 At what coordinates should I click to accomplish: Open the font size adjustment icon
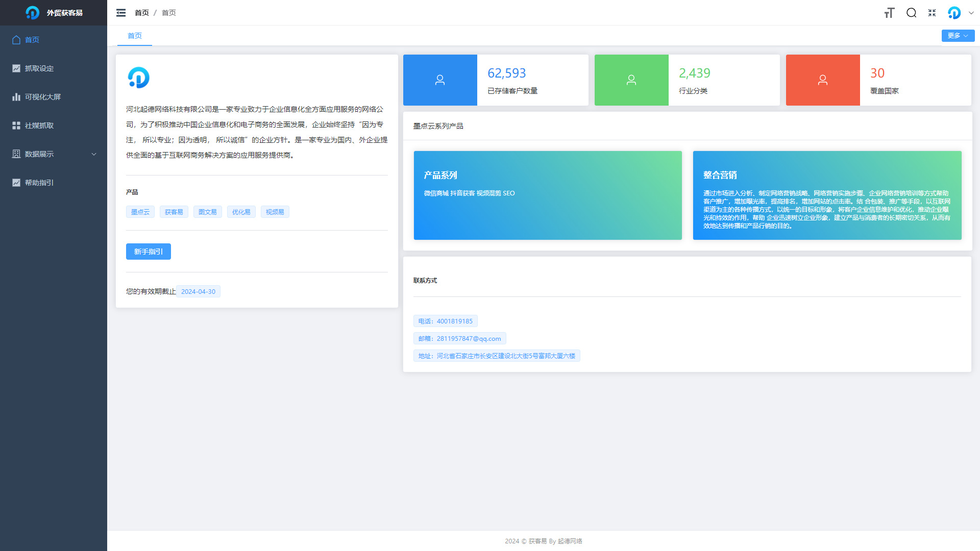point(889,13)
